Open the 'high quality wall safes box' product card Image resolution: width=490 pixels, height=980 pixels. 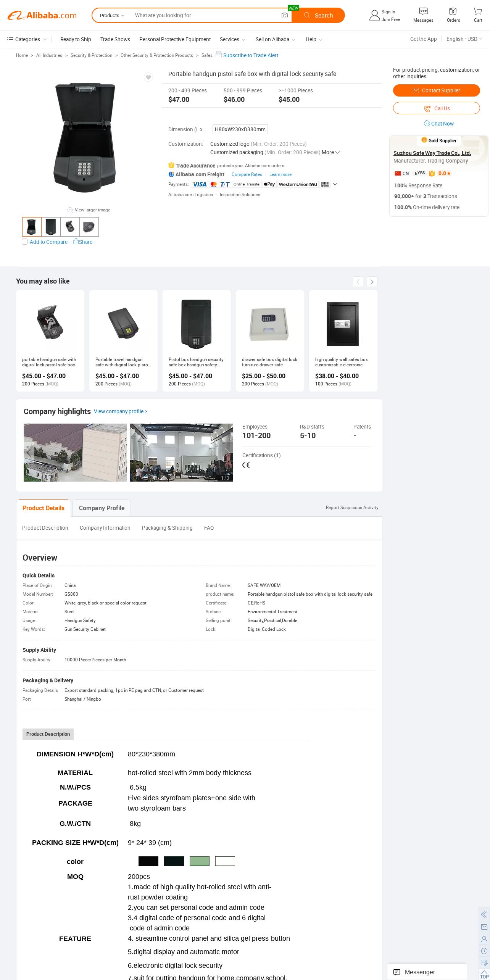pyautogui.click(x=343, y=341)
